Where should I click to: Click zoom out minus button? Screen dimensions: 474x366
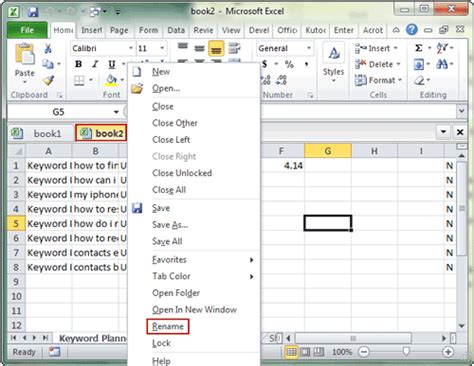coord(364,352)
